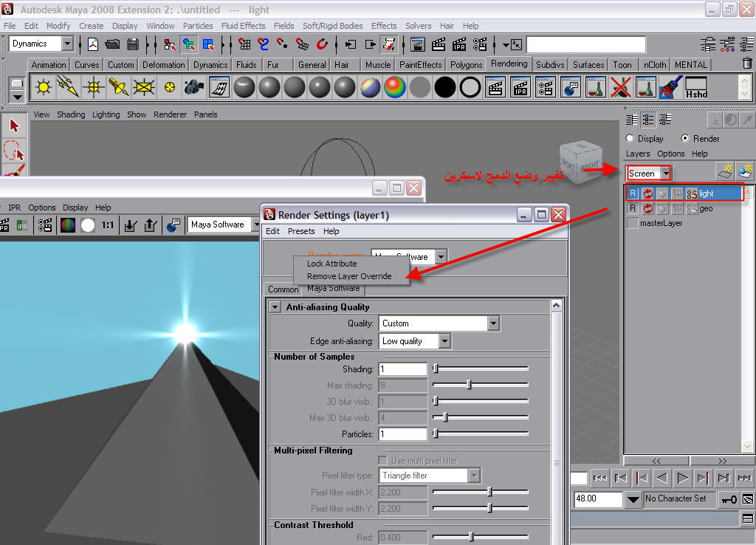Open Presets menu in Render Settings
The height and width of the screenshot is (545, 756).
tap(301, 231)
